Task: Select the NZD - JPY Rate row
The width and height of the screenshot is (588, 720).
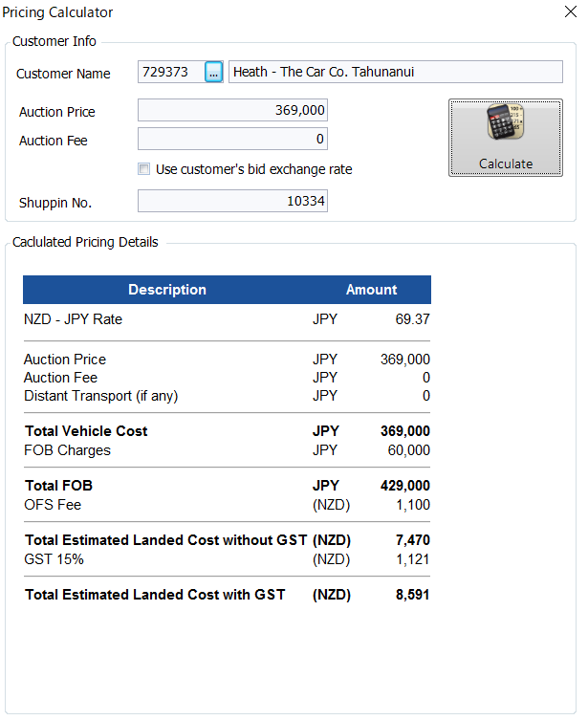Action: coord(227,319)
